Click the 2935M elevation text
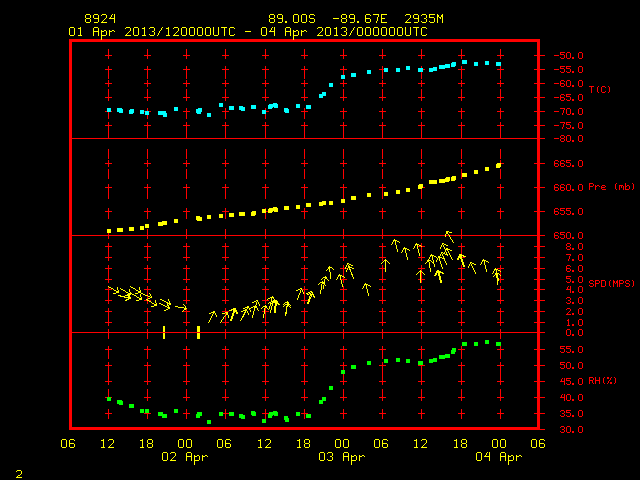 pos(424,19)
